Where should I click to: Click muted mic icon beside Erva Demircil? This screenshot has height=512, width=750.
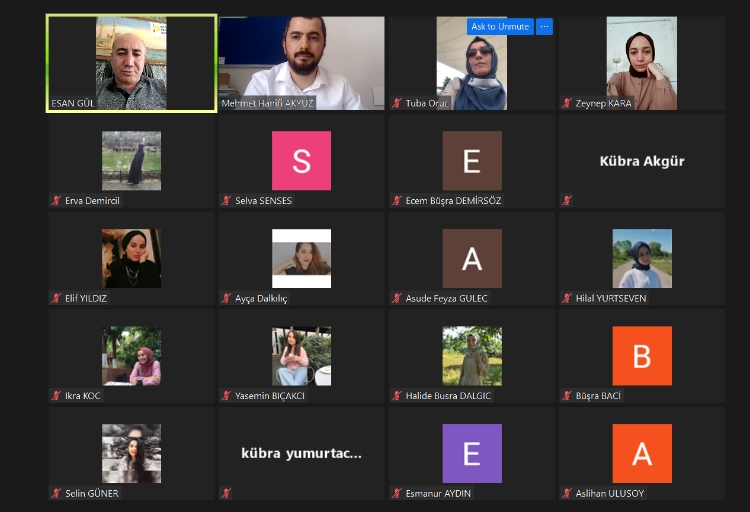[x=56, y=200]
